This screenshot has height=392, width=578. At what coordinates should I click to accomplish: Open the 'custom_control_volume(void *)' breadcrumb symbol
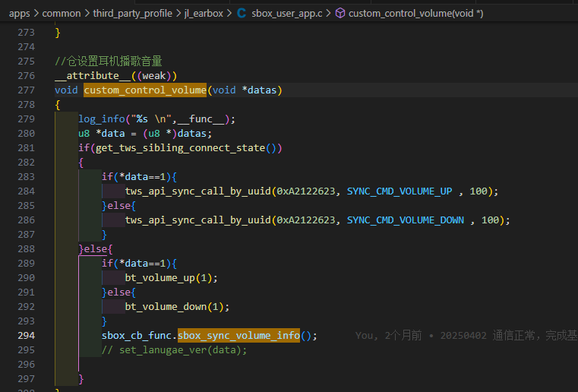(x=415, y=14)
